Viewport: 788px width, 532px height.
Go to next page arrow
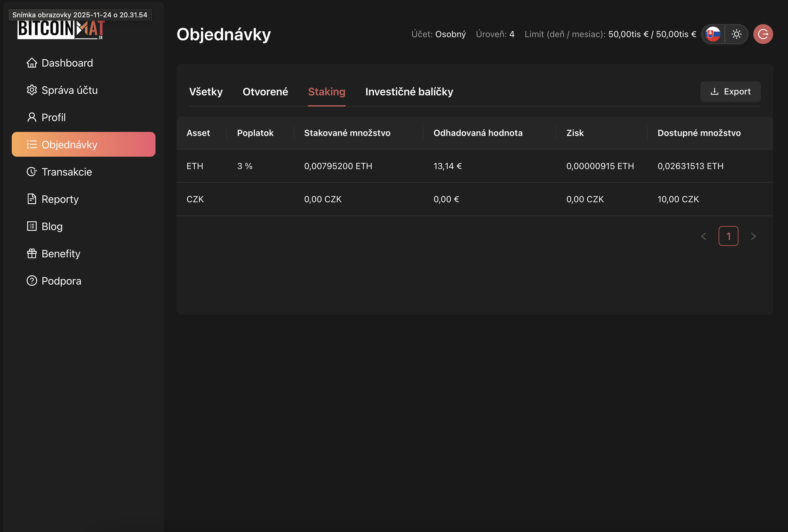tap(753, 236)
